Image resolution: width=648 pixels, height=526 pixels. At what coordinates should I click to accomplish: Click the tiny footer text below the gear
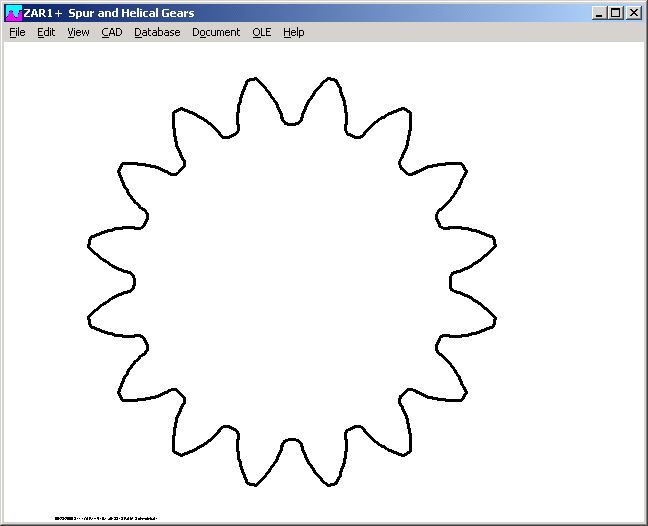[x=107, y=518]
